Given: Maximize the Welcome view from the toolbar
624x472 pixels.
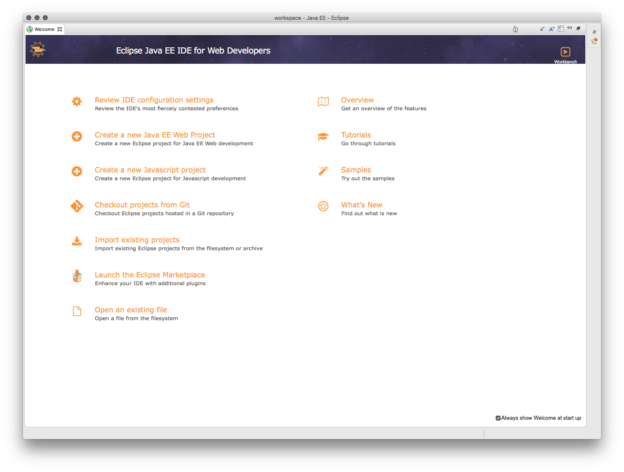Looking at the screenshot, I should 578,28.
